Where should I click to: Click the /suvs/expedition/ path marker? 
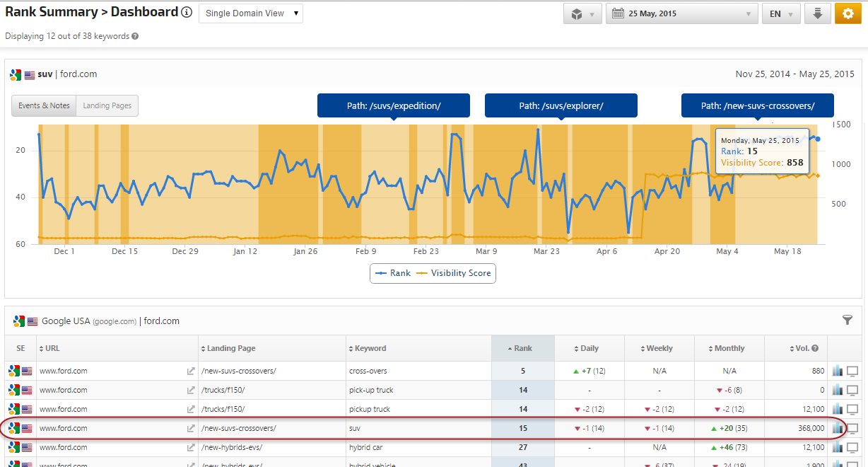[x=394, y=105]
